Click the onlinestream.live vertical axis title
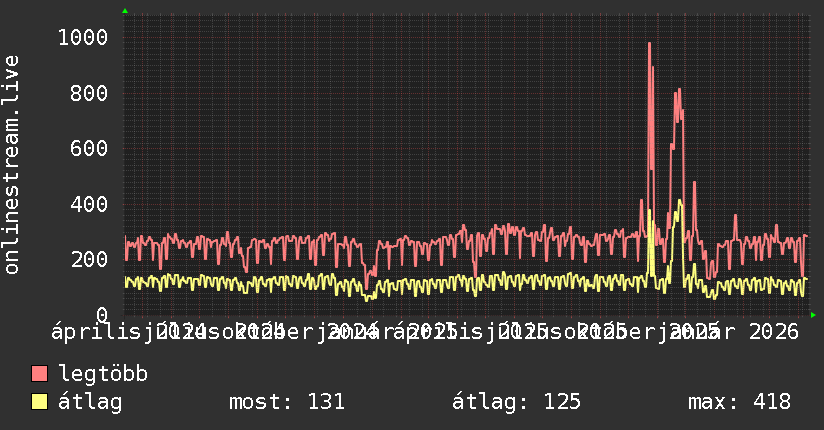The width and height of the screenshot is (824, 430). point(12,165)
